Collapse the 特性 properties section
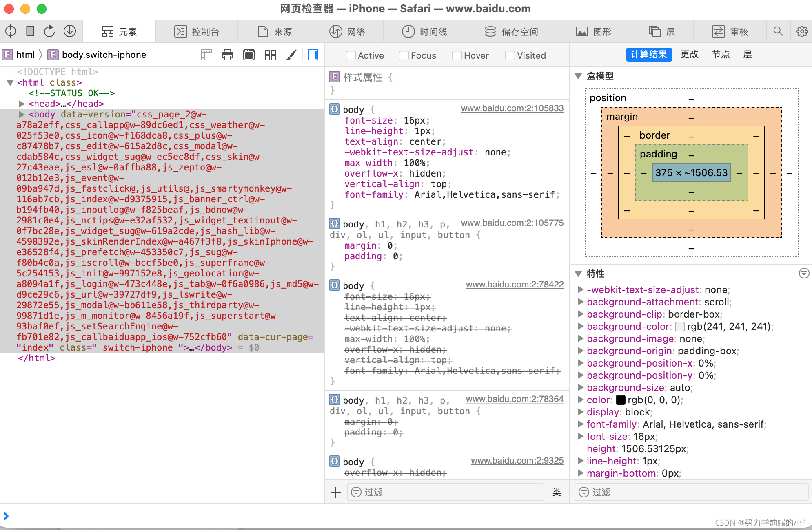812x530 pixels. click(x=578, y=274)
